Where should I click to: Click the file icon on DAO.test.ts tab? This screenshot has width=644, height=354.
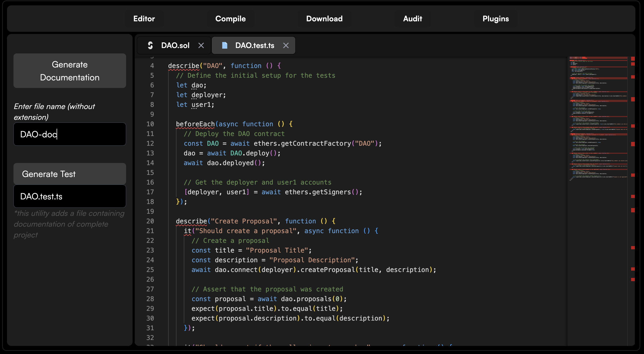(x=224, y=45)
